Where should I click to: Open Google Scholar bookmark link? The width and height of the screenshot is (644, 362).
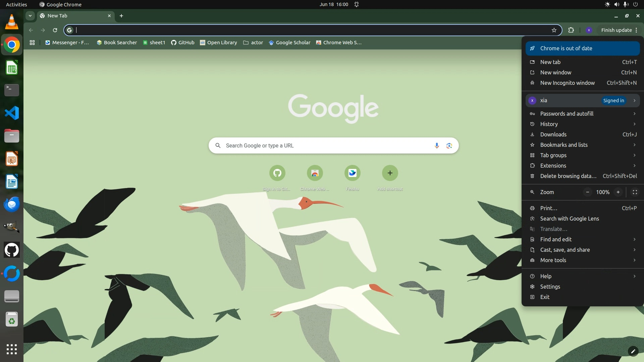289,43
